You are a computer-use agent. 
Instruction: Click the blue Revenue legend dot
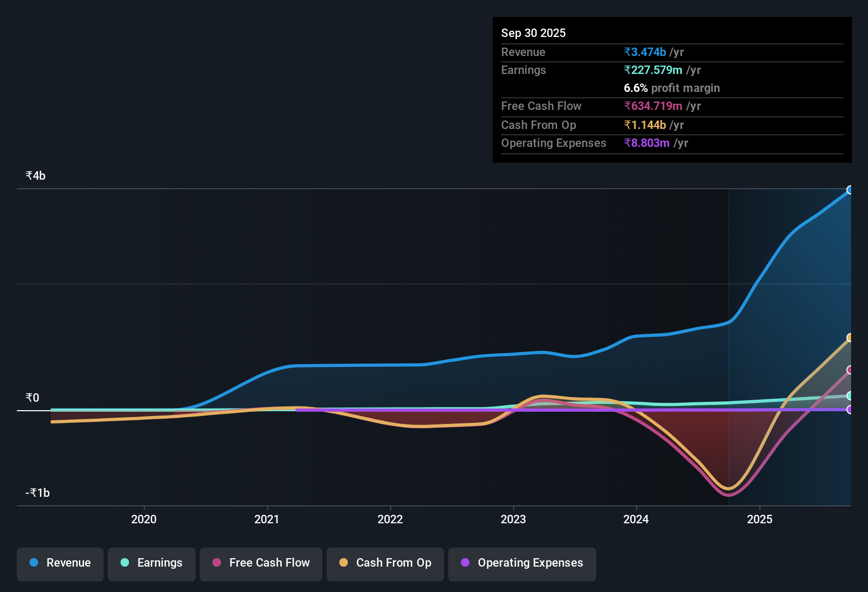click(33, 563)
